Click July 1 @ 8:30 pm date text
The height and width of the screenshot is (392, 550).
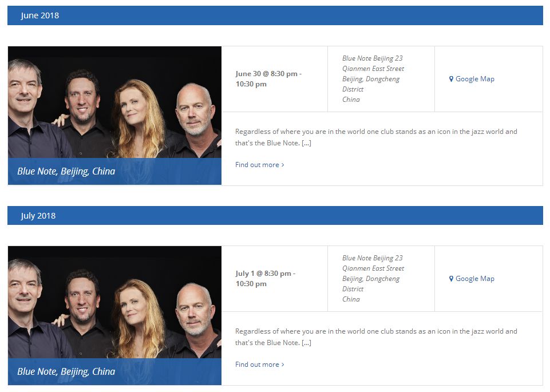266,278
